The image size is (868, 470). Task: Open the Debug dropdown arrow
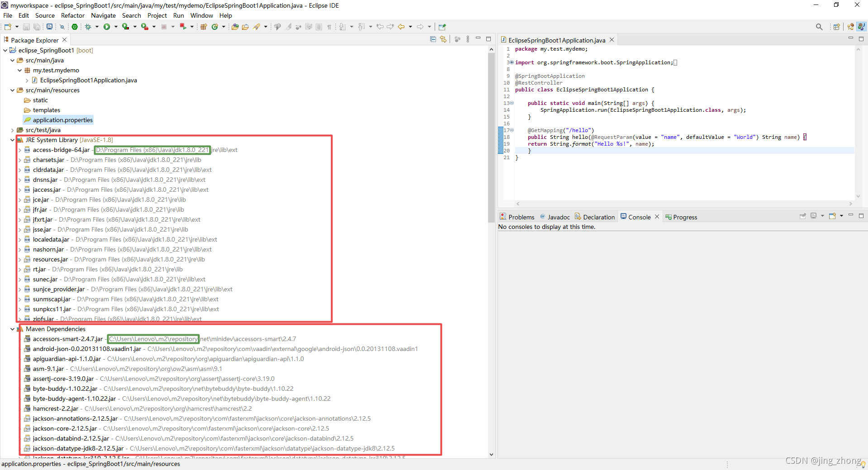click(x=97, y=27)
